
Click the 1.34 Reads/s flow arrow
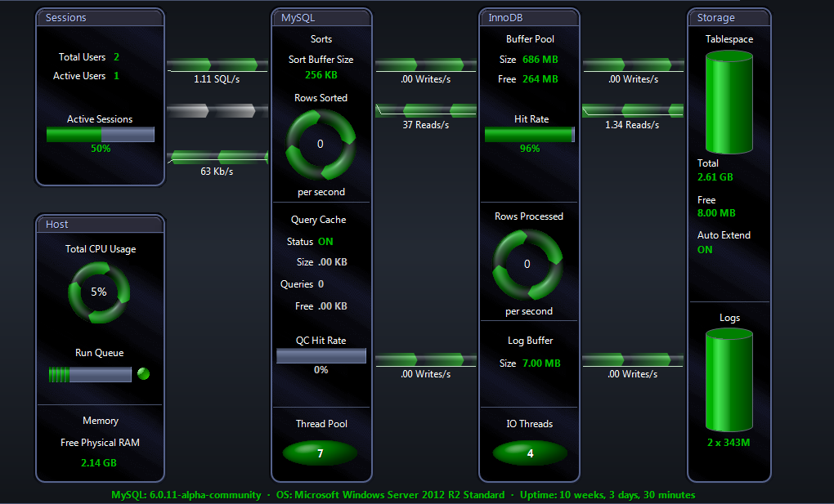click(633, 110)
